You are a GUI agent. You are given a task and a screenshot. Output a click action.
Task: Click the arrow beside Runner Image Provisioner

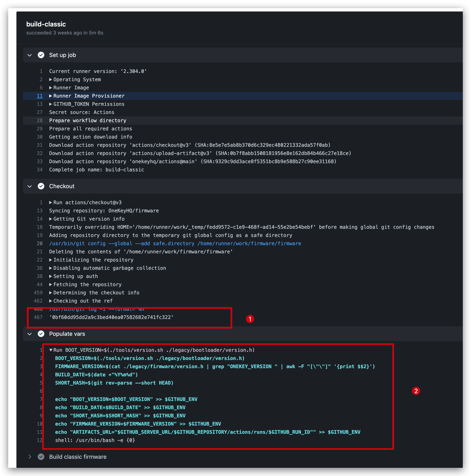pyautogui.click(x=50, y=96)
